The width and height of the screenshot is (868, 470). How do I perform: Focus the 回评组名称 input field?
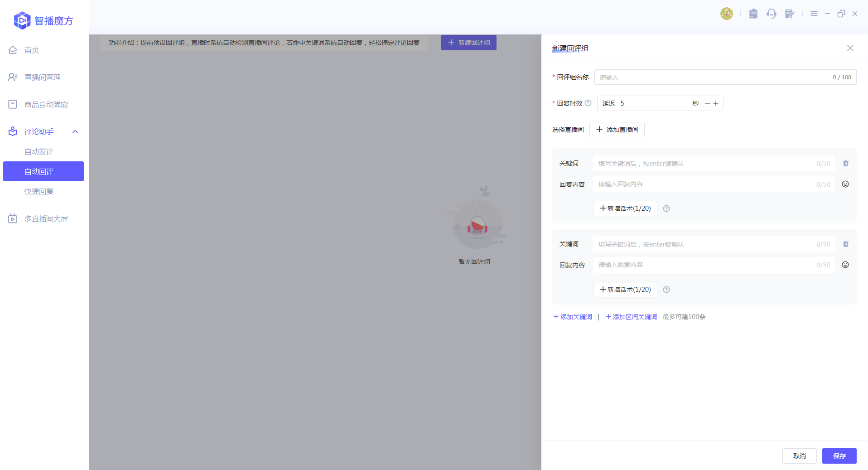725,77
